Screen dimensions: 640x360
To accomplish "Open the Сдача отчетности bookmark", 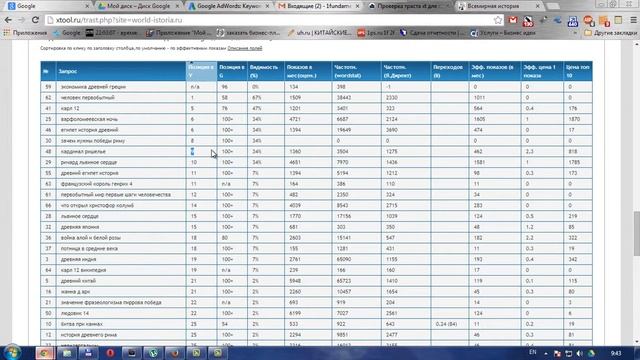I will tap(432, 33).
